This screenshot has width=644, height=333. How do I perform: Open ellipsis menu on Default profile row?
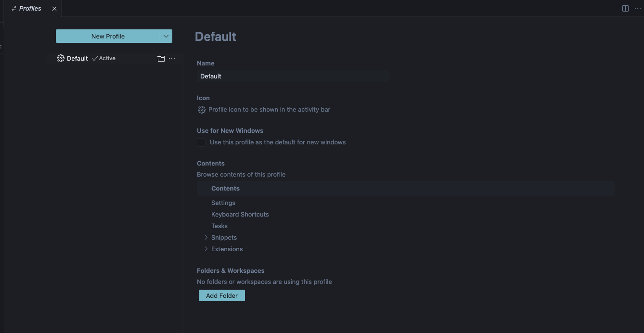[x=172, y=58]
